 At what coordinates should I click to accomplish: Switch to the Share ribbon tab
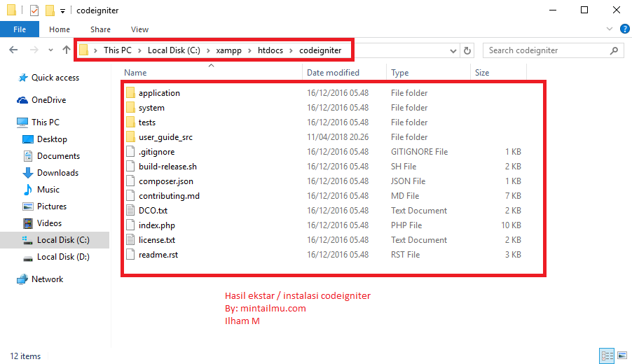(100, 29)
